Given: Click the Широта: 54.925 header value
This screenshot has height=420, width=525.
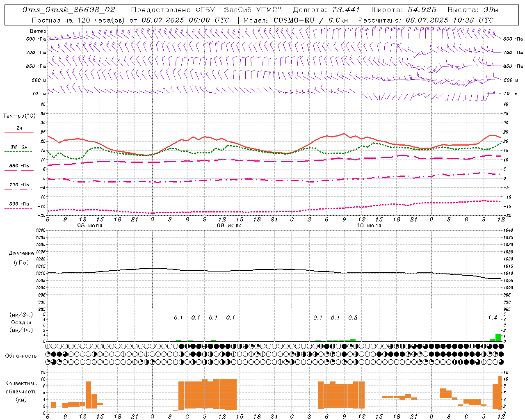Looking at the screenshot, I should point(404,10).
